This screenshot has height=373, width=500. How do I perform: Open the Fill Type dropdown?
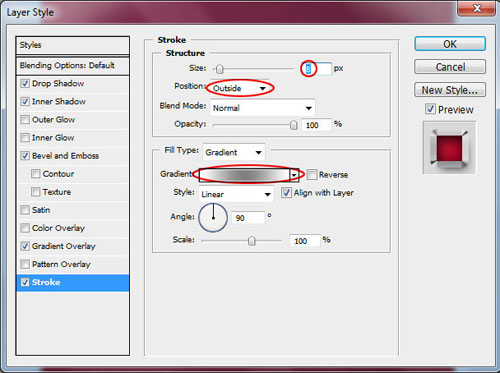(234, 152)
